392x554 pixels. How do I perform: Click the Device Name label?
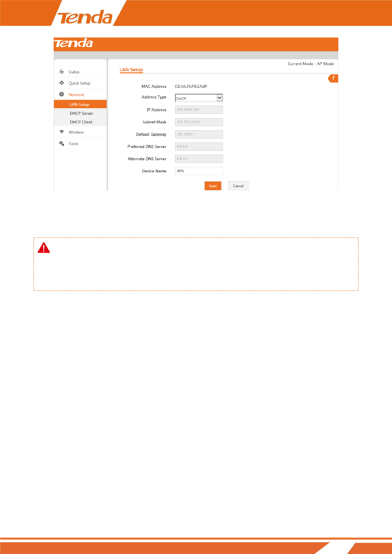tap(154, 171)
